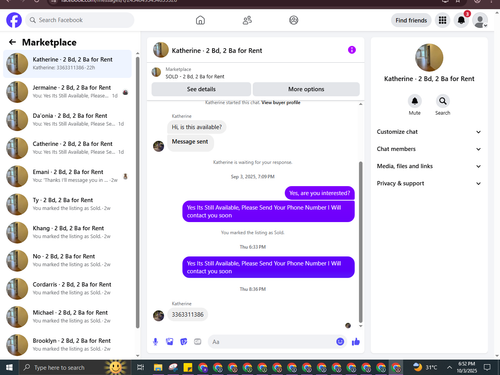Expand Media, files and links section

pyautogui.click(x=429, y=166)
